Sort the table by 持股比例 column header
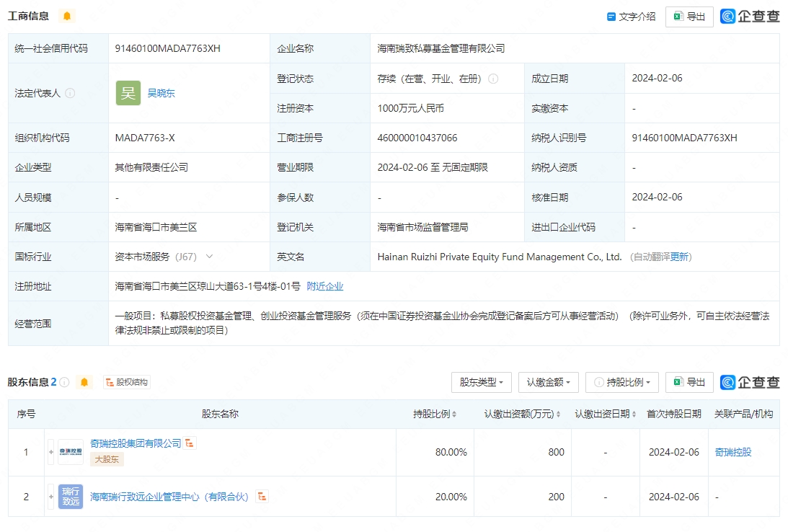Screen dimensions: 788x532 click(435, 414)
